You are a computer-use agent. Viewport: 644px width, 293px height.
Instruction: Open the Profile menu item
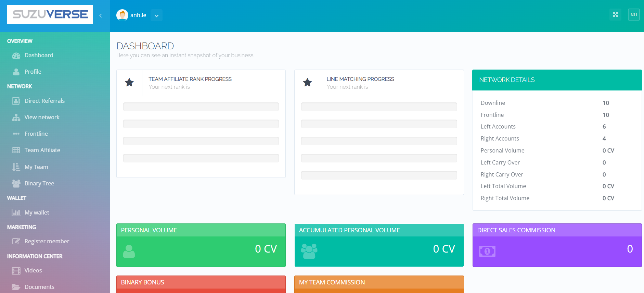point(33,72)
